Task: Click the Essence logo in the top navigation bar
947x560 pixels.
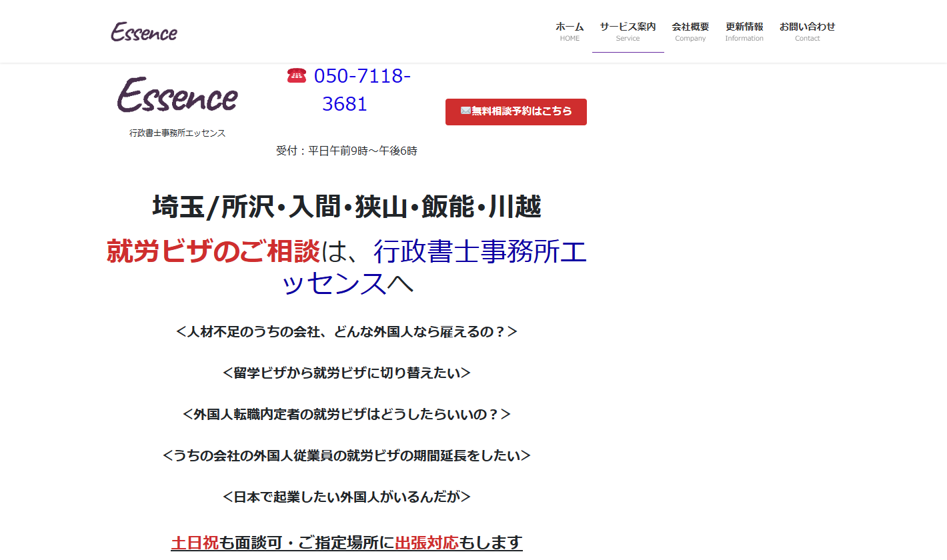Action: click(x=144, y=31)
